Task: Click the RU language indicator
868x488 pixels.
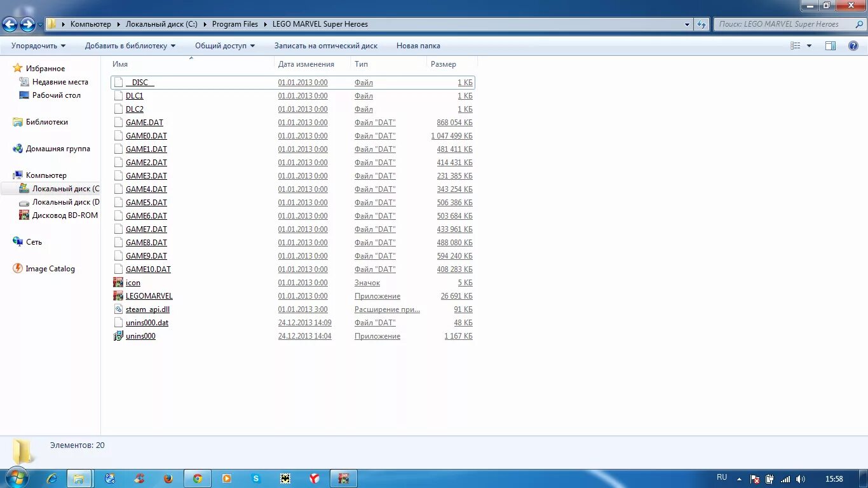Action: (x=722, y=477)
